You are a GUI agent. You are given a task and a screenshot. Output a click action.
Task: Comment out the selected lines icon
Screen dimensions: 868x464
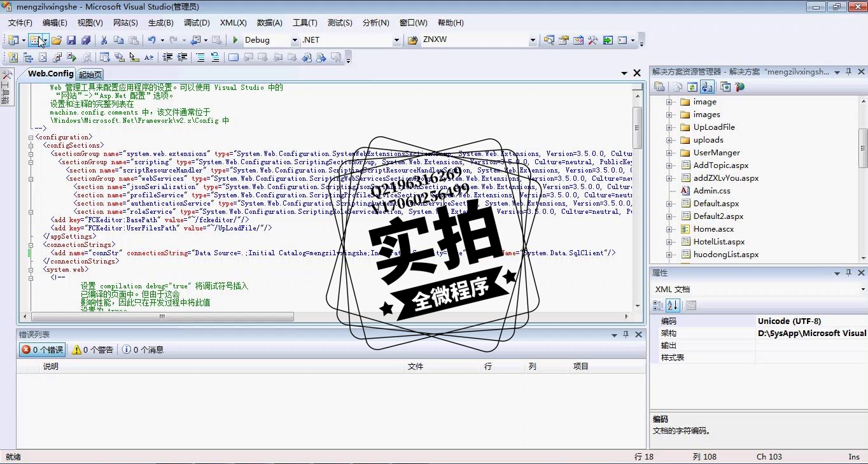(200, 57)
